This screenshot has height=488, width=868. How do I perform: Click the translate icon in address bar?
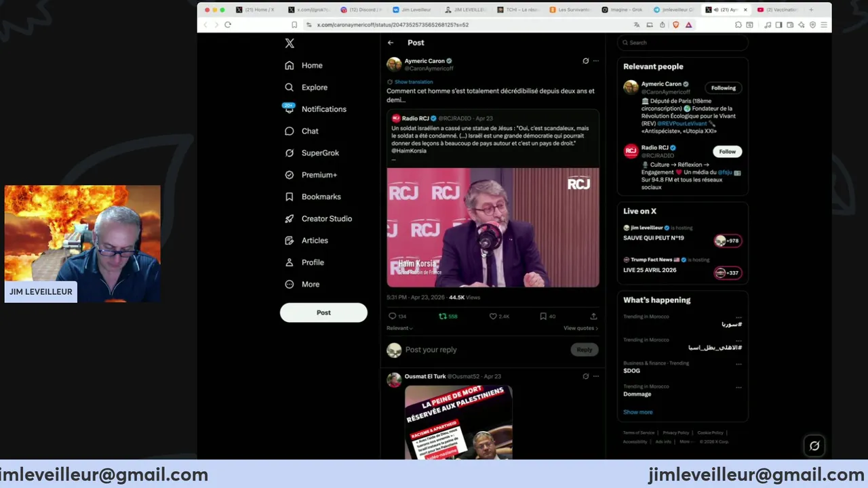(637, 24)
